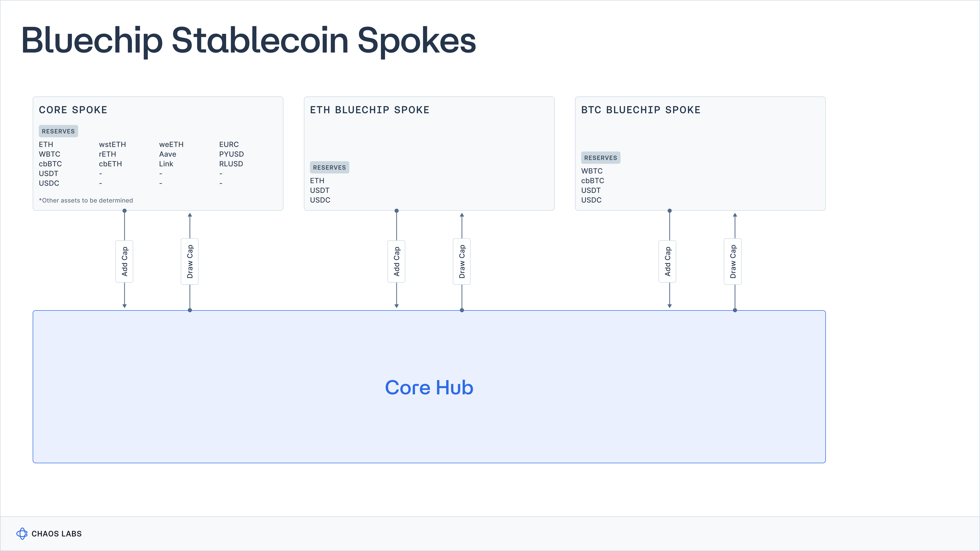Screen dimensions: 980x551
Task: Click the Other assets to be determined note
Action: [x=86, y=200]
